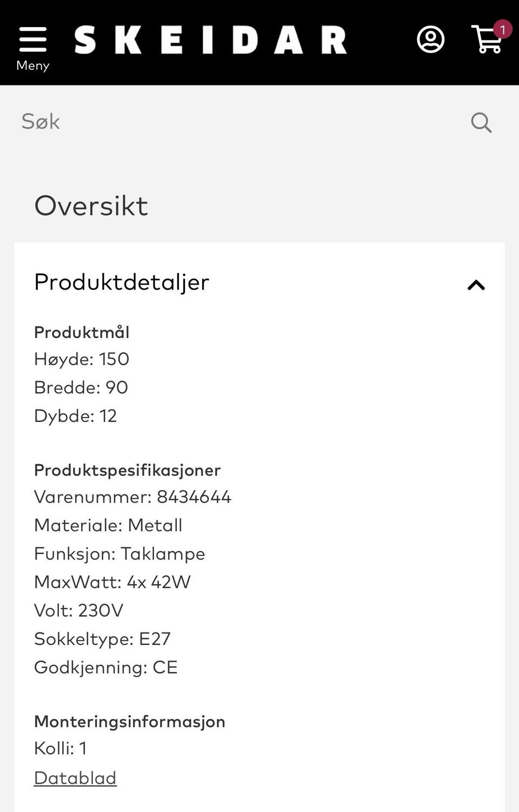Tap the Meny label under the hamburger
This screenshot has width=519, height=812.
click(32, 65)
